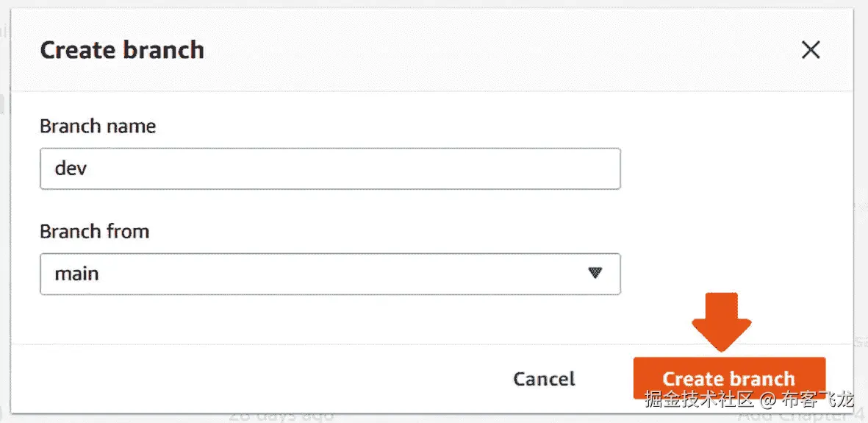Click the obscured days ago text behind dialog
This screenshot has width=868, height=423.
tap(281, 416)
